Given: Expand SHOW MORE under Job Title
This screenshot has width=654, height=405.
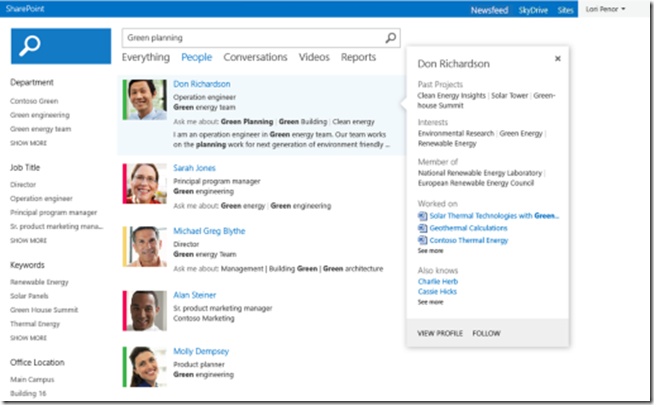Looking at the screenshot, I should 28,241.
